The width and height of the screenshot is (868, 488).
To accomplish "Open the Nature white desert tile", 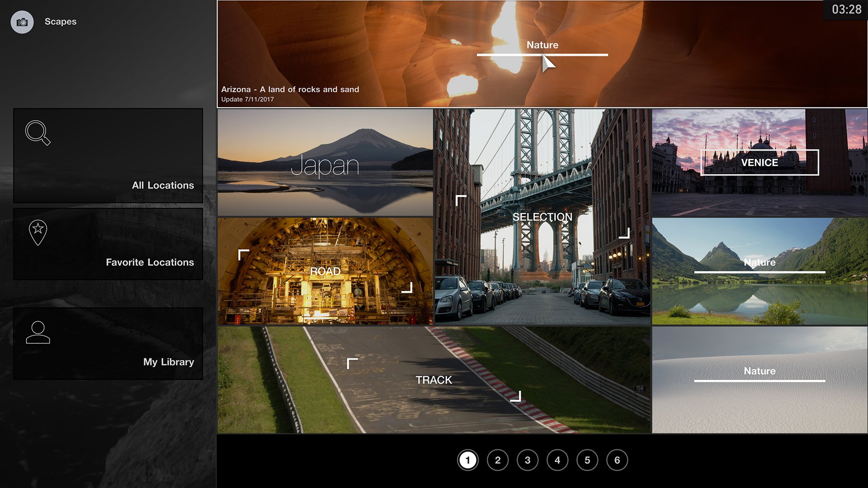I will point(759,380).
